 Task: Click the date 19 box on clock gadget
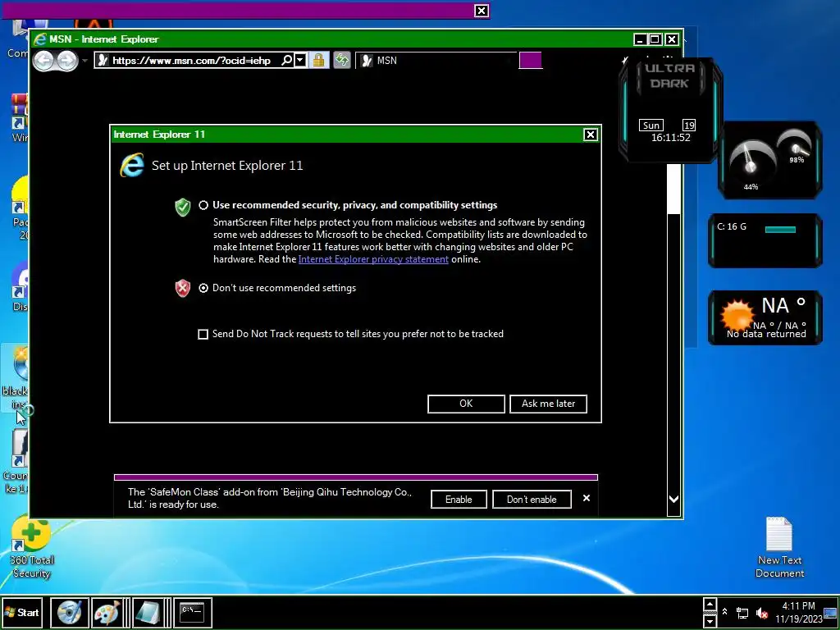(689, 126)
